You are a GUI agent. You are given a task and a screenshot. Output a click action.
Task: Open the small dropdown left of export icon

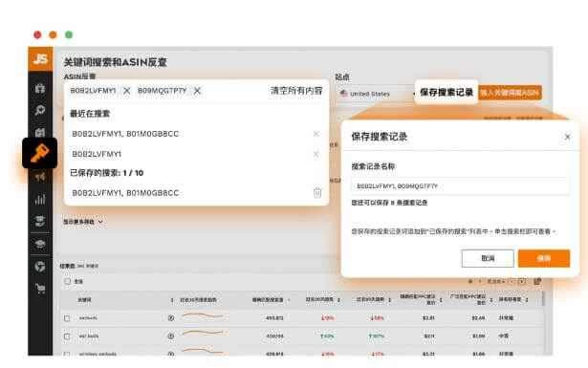tap(522, 281)
